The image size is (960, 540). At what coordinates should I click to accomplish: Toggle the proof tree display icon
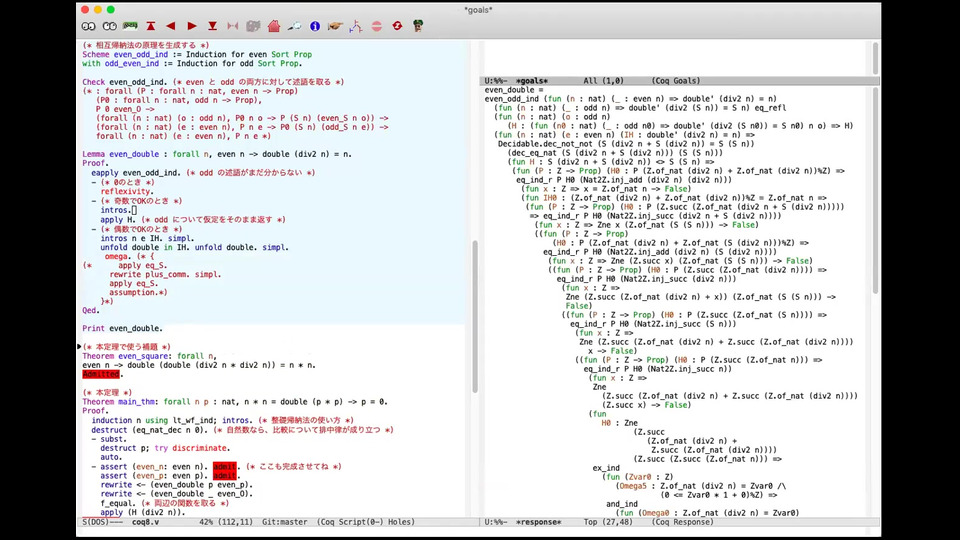pyautogui.click(x=356, y=26)
